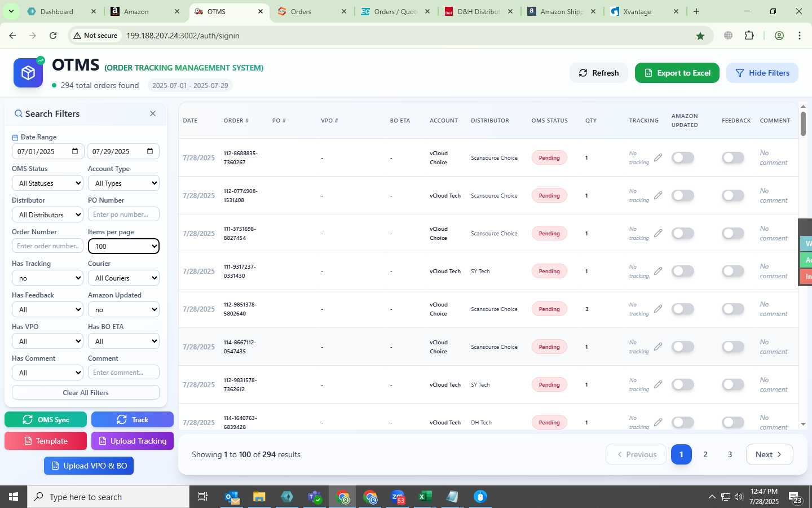Open the Amazon Updated filter dropdown
The width and height of the screenshot is (812, 508).
pos(123,309)
